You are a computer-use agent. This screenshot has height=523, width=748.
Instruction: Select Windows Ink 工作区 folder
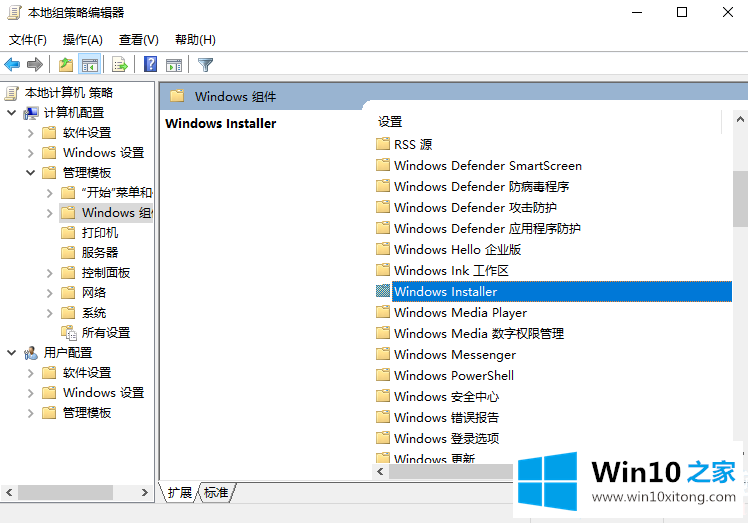click(x=451, y=270)
